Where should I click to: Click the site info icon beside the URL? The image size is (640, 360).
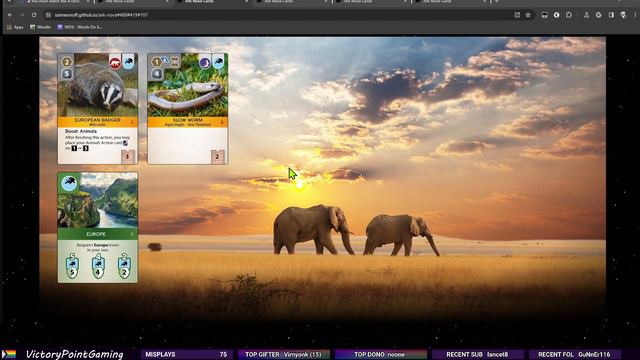coord(48,15)
